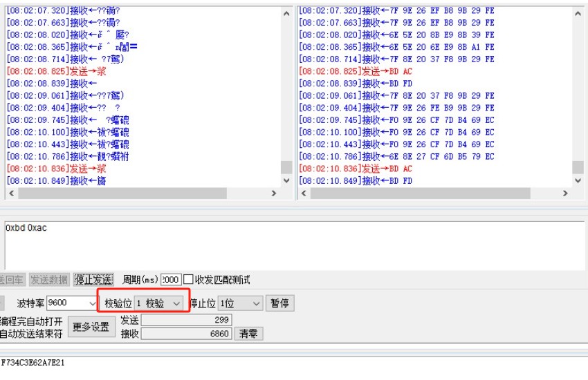588x380 pixels.
Task: Select hex log line 08:02:10.849 接收 BD FD
Action: pyautogui.click(x=356, y=181)
